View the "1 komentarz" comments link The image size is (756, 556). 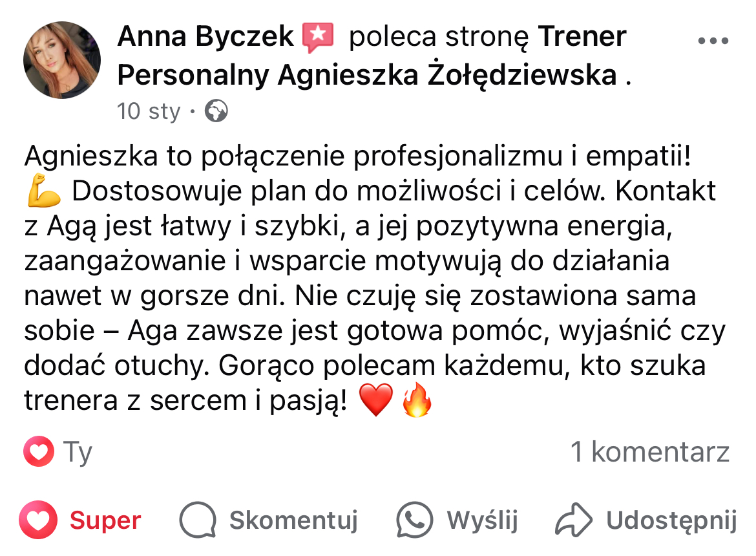649,452
